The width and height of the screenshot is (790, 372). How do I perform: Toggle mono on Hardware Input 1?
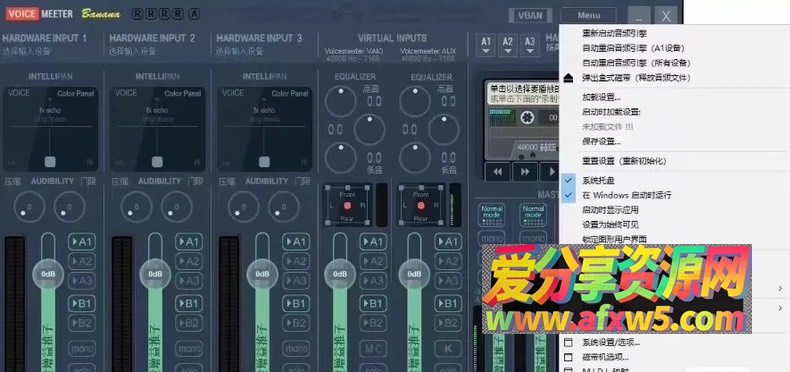pos(82,348)
